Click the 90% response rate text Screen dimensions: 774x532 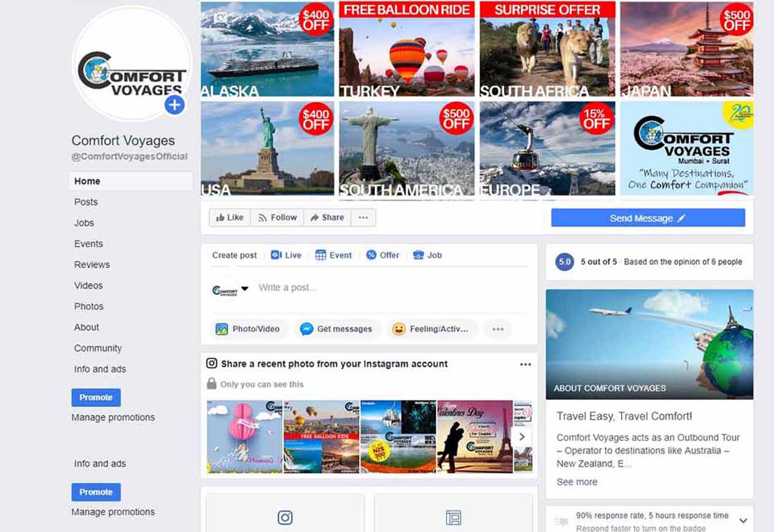652,515
